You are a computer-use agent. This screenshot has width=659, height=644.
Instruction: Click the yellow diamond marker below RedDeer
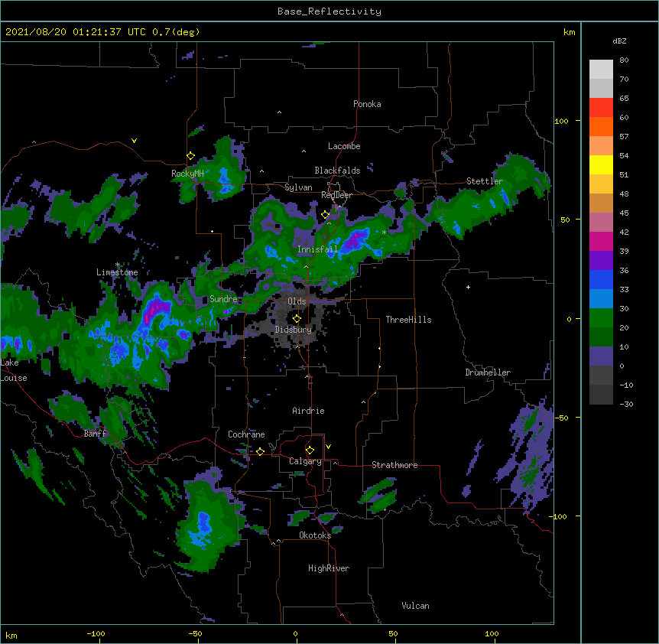click(x=325, y=214)
